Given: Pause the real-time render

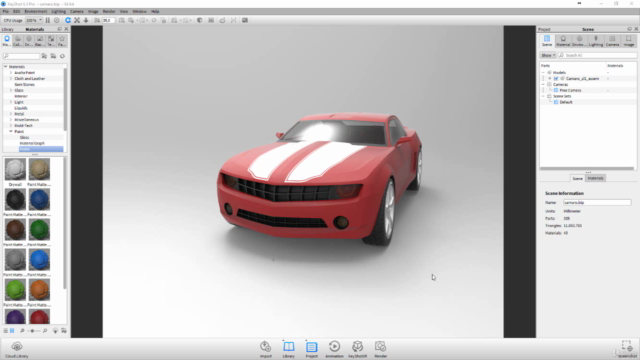Looking at the screenshot, I should [48, 20].
